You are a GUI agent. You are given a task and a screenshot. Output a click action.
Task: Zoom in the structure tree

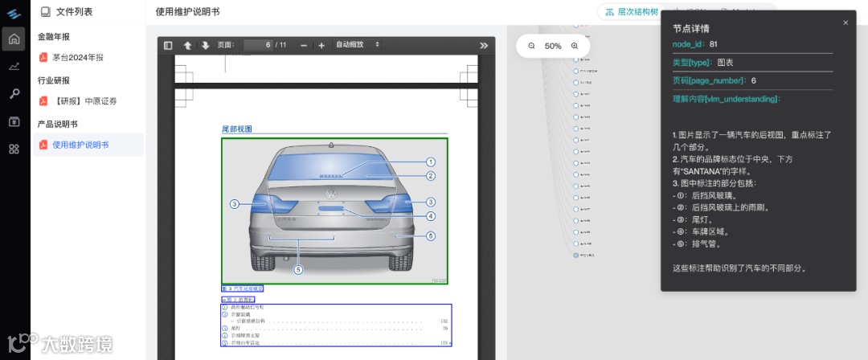click(575, 46)
